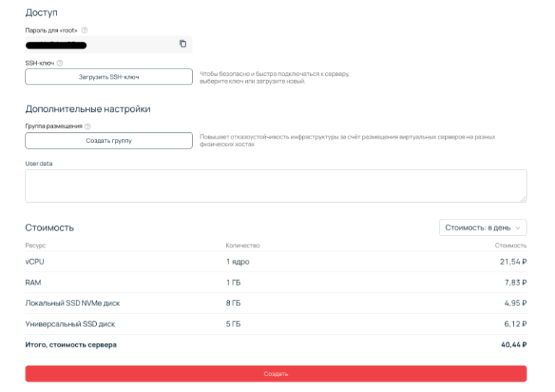Click the Дополнительные настройки section heading
Image resolution: width=555 pixels, height=392 pixels.
tap(87, 109)
